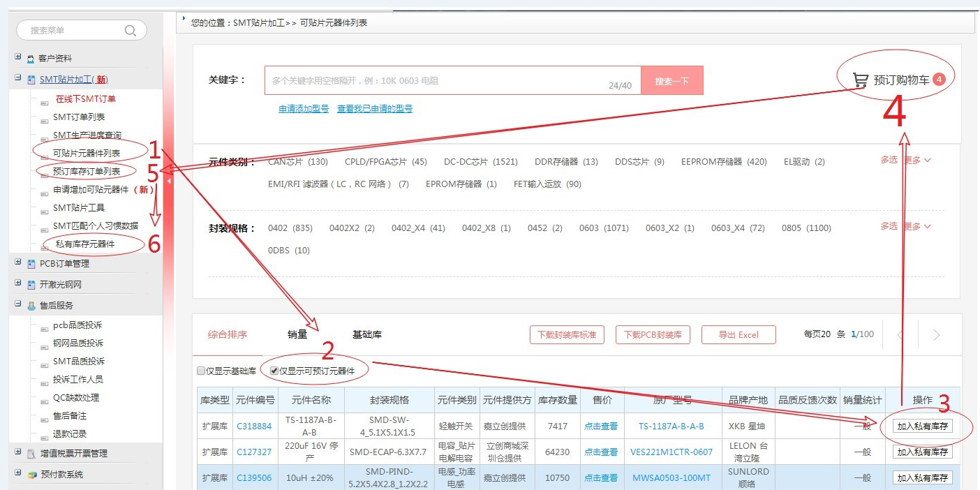980x490 pixels.
Task: Expand 更多 in the 封装规格 row
Action: point(918,226)
